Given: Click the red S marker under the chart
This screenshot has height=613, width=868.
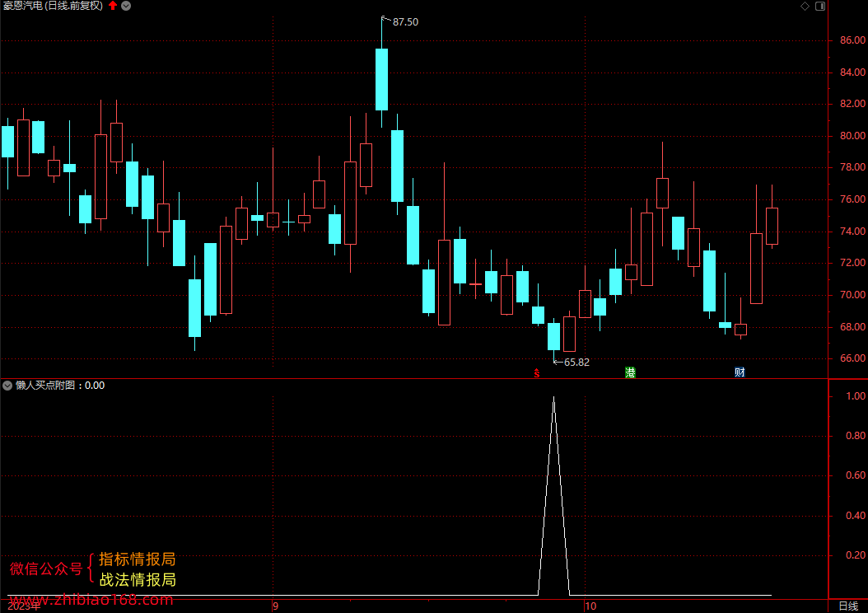Looking at the screenshot, I should [536, 373].
